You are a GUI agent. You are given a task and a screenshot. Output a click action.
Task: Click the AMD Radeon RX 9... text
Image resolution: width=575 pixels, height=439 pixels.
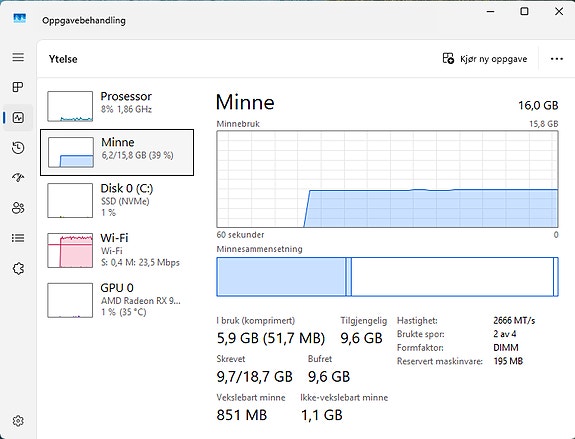click(140, 301)
